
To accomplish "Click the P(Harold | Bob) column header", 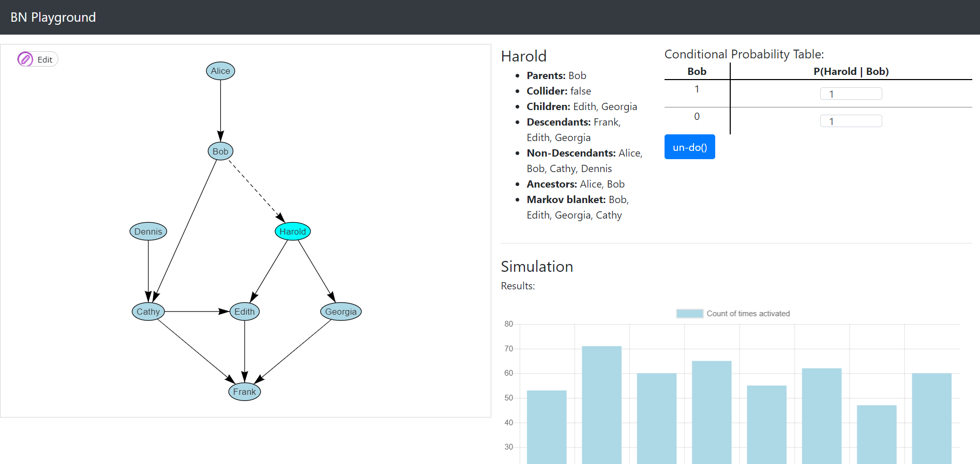I will (x=851, y=71).
